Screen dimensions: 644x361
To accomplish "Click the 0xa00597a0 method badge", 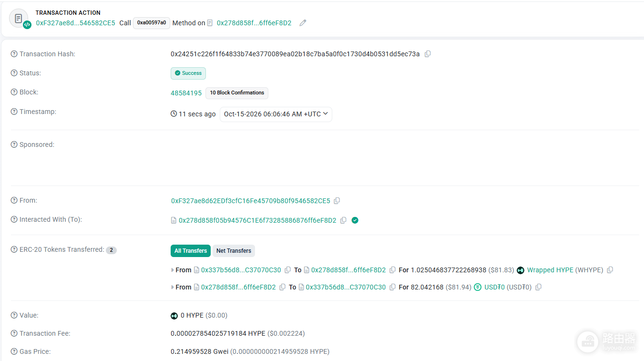I will 152,23.
